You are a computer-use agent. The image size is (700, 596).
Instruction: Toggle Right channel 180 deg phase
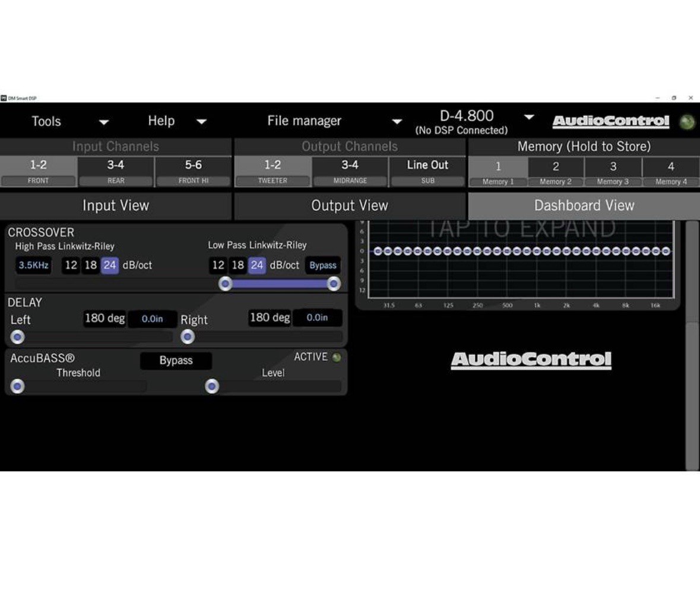pyautogui.click(x=270, y=318)
